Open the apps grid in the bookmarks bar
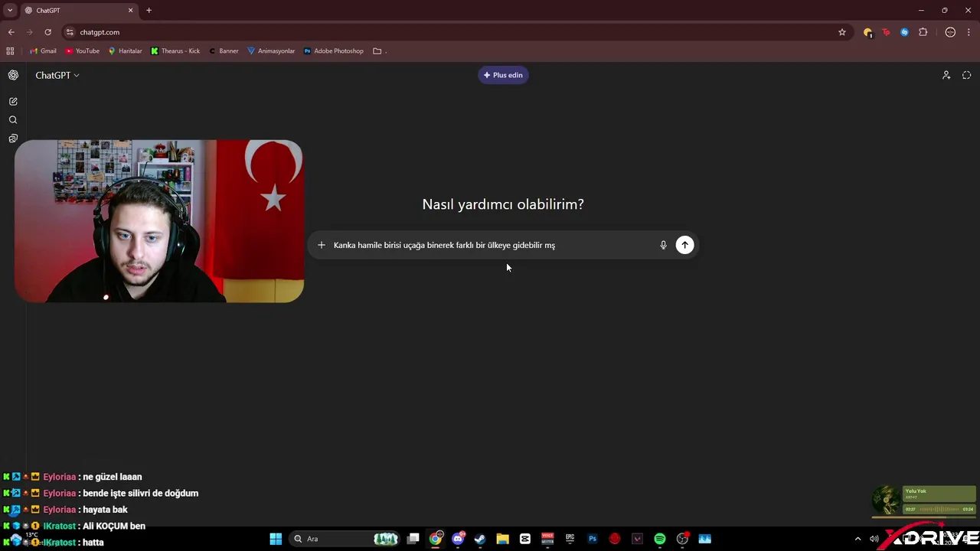 click(x=10, y=51)
